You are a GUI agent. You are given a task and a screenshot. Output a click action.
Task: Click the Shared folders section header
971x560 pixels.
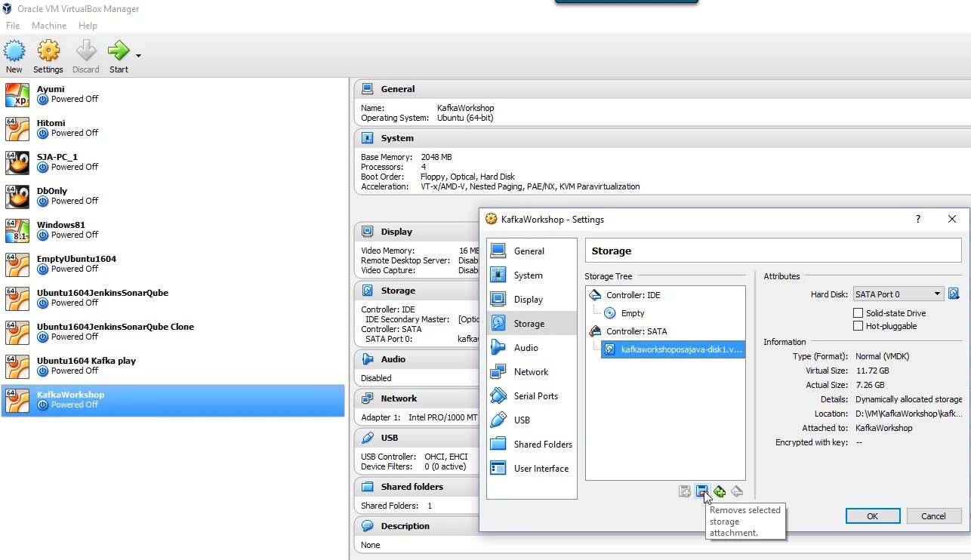[x=417, y=487]
